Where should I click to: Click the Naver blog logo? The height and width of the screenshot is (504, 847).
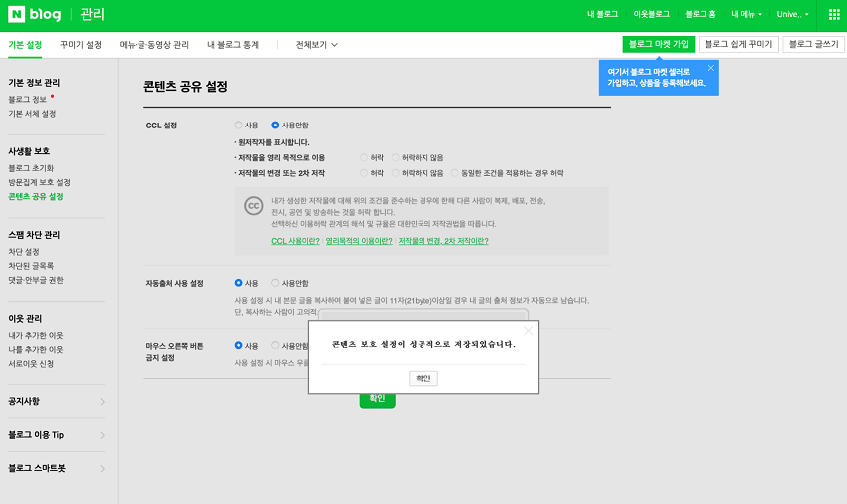35,14
